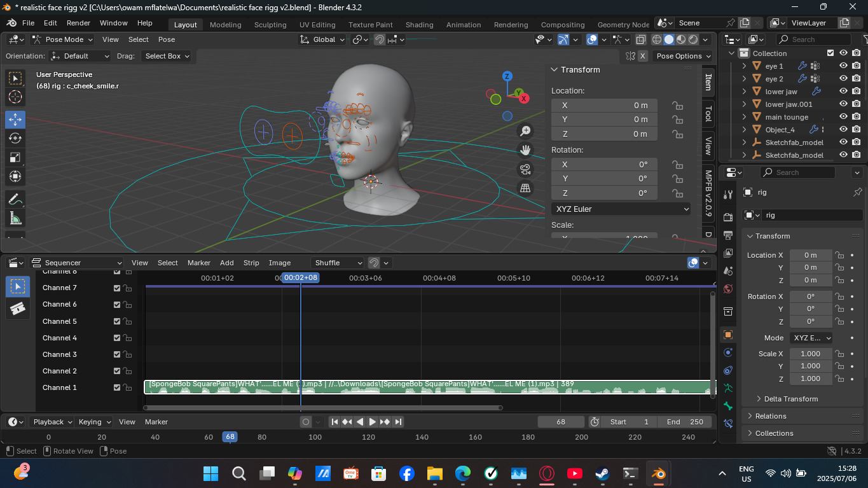Jump to the start frame
This screenshot has height=488, width=868.
coord(334,421)
